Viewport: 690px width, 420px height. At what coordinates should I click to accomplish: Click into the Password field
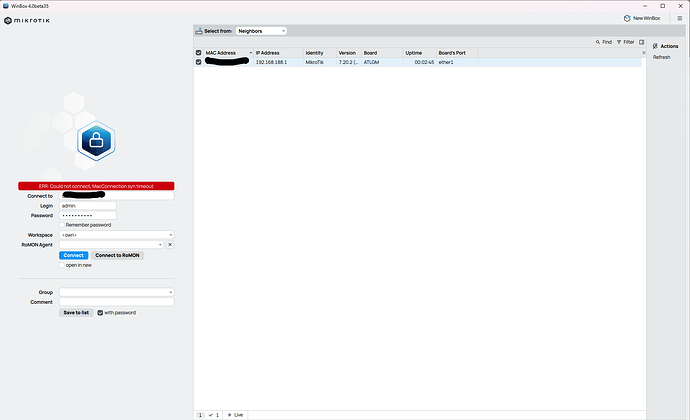point(88,215)
